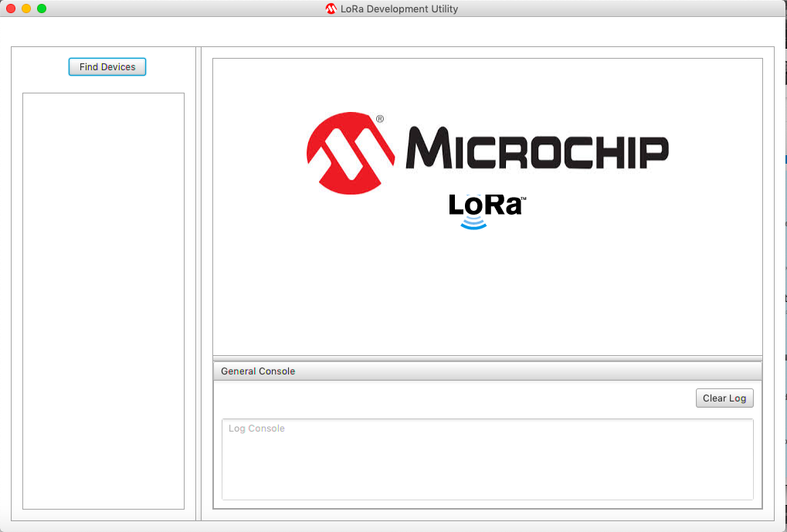Image resolution: width=787 pixels, height=532 pixels.
Task: Click the Find Devices button
Action: [x=107, y=66]
